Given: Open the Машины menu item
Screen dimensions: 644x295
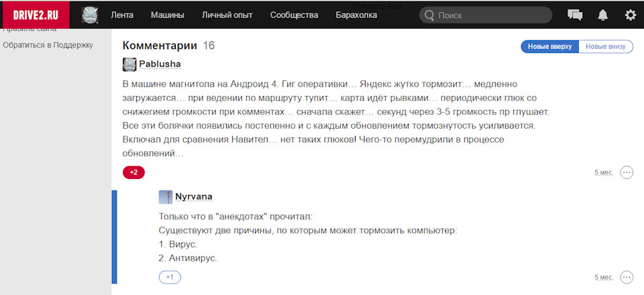Looking at the screenshot, I should tap(167, 15).
